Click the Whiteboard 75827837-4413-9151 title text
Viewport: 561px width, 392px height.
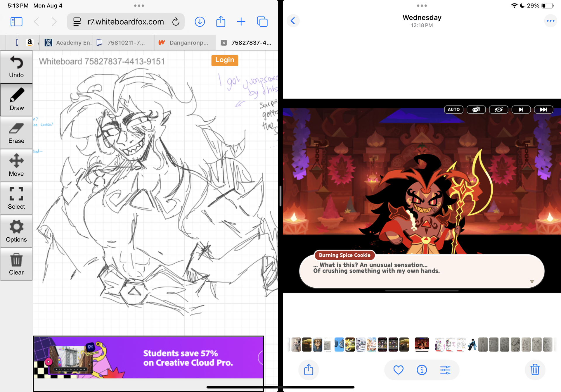[x=102, y=61]
